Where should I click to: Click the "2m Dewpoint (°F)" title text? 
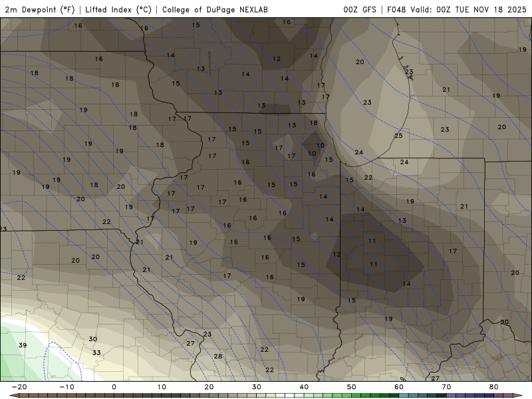click(40, 9)
